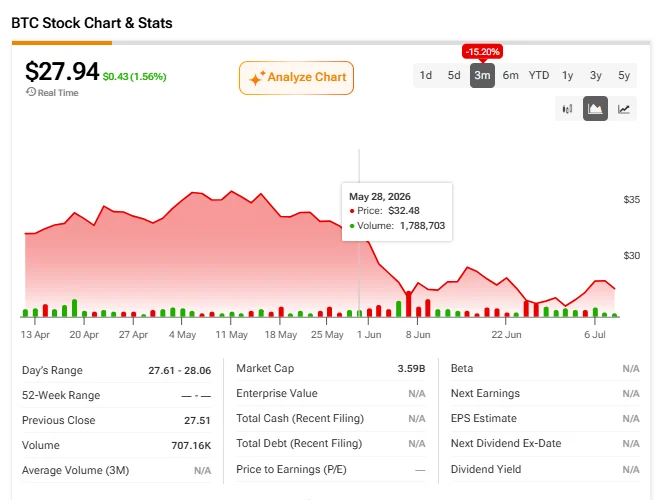
Task: Click the 27 Apr date label
Action: click(133, 335)
